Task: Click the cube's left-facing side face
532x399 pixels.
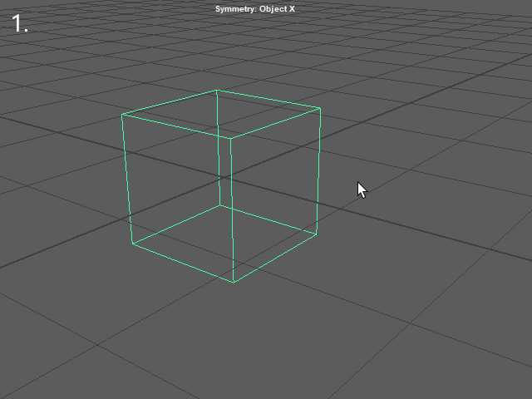Action: (180, 198)
